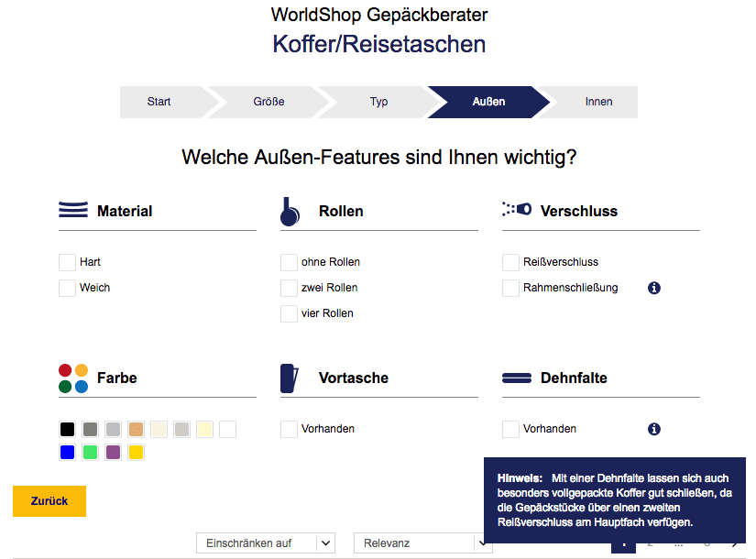Image resolution: width=756 pixels, height=559 pixels.
Task: Switch to the Größe step
Action: pyautogui.click(x=268, y=102)
